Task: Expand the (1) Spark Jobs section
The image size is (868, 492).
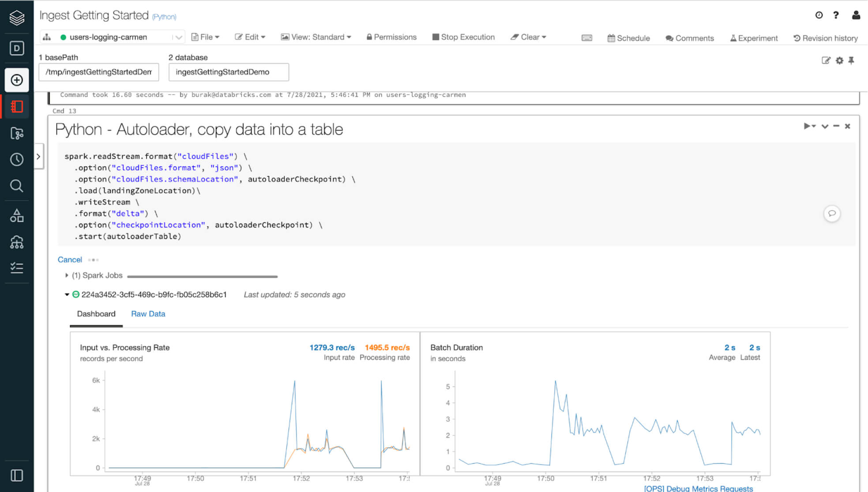Action: click(x=67, y=275)
